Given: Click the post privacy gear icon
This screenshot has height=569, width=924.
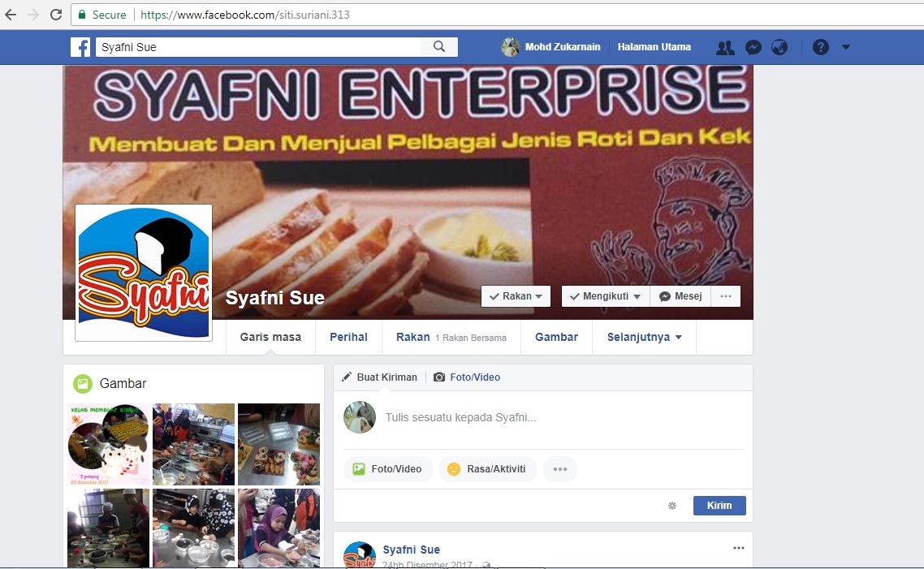Looking at the screenshot, I should [x=671, y=506].
